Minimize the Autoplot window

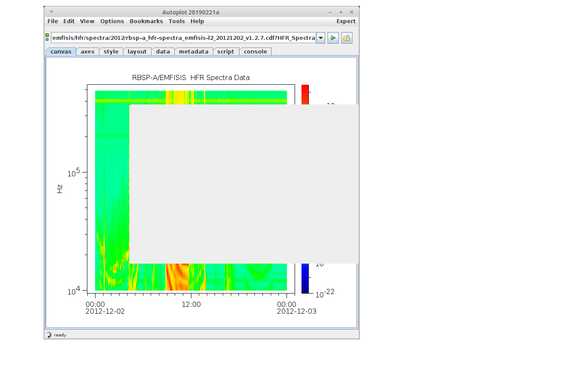330,12
